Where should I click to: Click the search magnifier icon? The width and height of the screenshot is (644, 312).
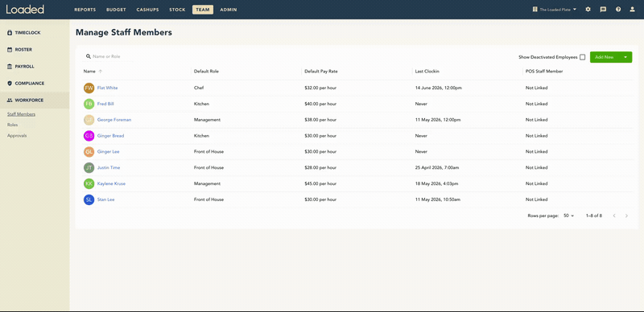click(89, 56)
